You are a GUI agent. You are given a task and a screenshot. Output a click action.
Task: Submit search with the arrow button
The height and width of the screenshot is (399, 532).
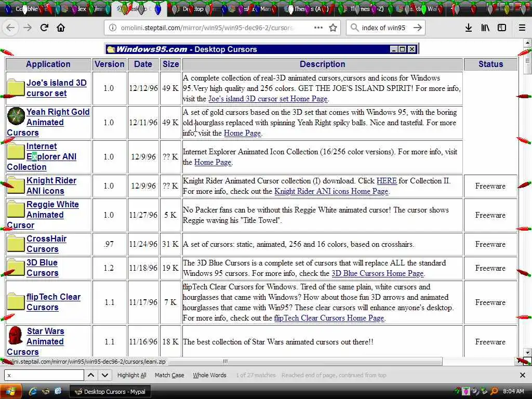(418, 28)
